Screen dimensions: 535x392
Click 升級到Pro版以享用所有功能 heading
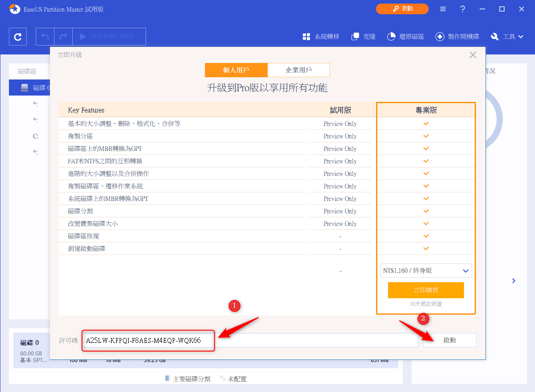[x=267, y=88]
